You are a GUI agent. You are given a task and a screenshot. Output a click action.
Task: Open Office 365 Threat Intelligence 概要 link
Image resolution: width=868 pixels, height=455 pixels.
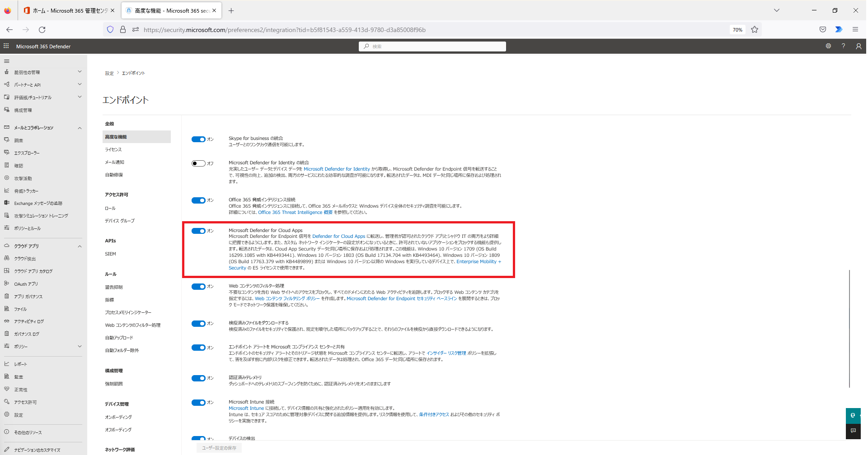(295, 212)
